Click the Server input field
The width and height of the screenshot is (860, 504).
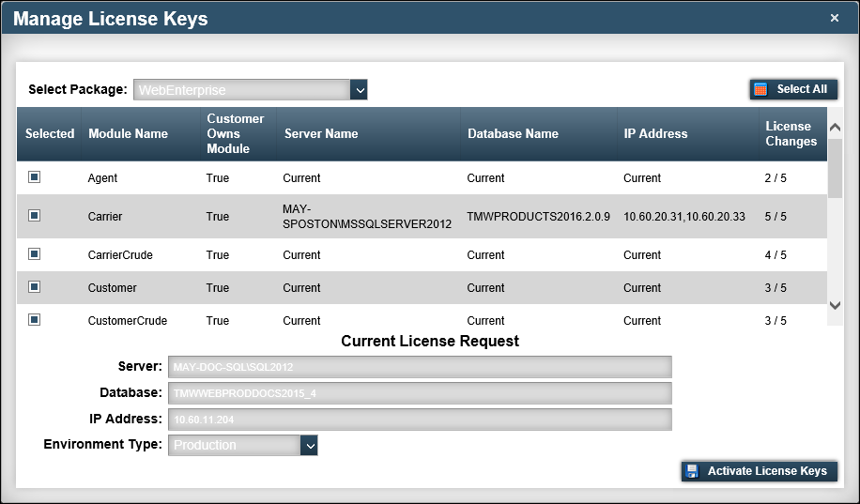[420, 366]
